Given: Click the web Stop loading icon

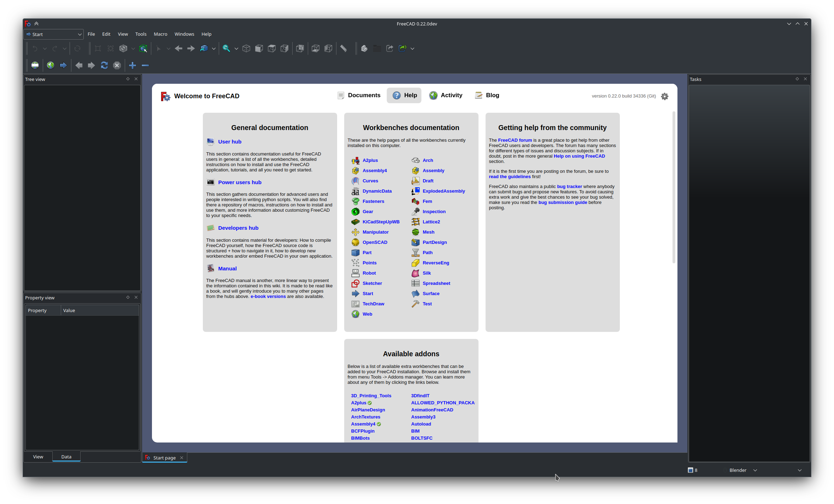Looking at the screenshot, I should coord(117,65).
